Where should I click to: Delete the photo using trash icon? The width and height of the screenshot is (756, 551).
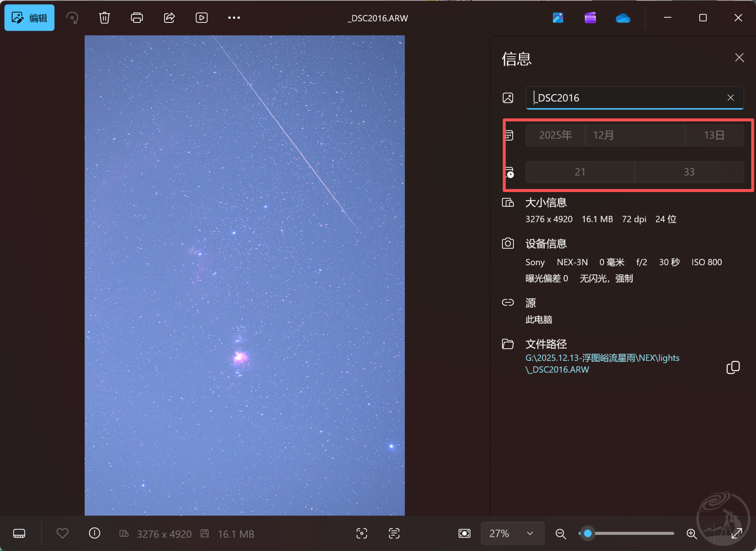pyautogui.click(x=104, y=18)
